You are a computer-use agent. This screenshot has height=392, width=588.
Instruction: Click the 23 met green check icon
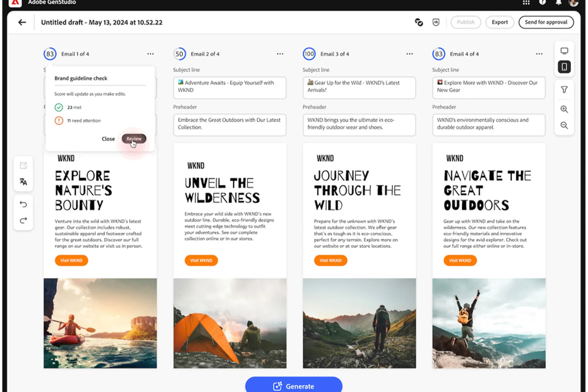(x=59, y=107)
